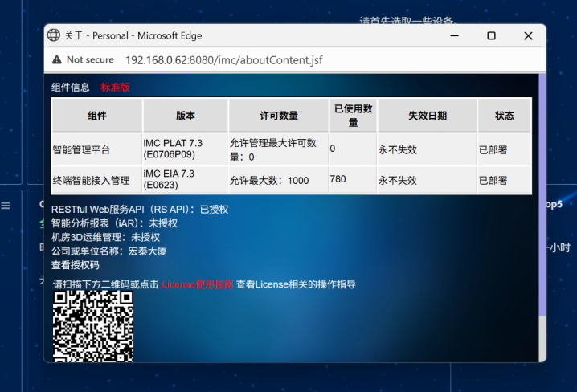Open the License使用指南 link
Image resolution: width=577 pixels, height=392 pixels.
pos(198,284)
